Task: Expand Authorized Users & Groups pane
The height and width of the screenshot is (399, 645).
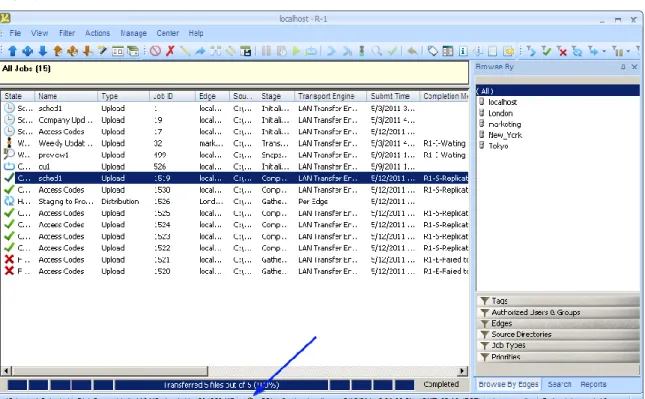Action: pyautogui.click(x=558, y=312)
